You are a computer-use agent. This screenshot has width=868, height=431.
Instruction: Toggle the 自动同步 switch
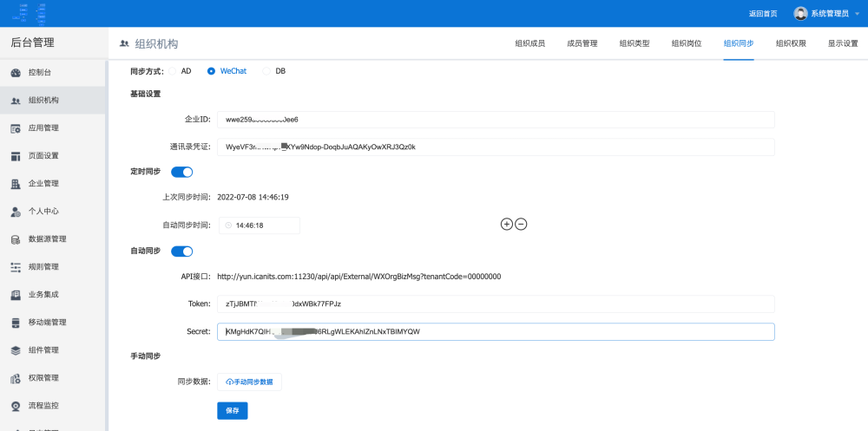coord(182,251)
